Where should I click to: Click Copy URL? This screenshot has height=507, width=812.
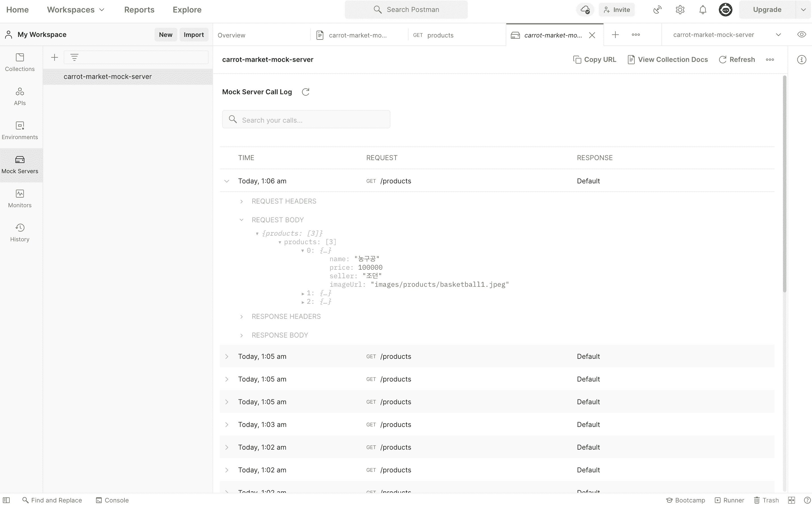(595, 60)
